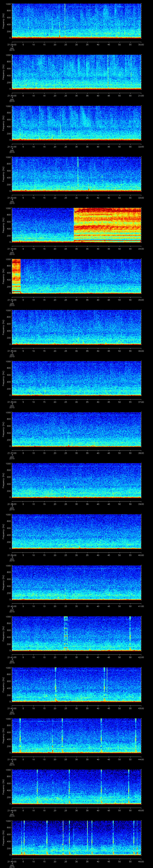This screenshot has width=153, height=868.
Task: Click Frequency (Hz) axis title of 21:29:00 panel
Action: [4, 21]
